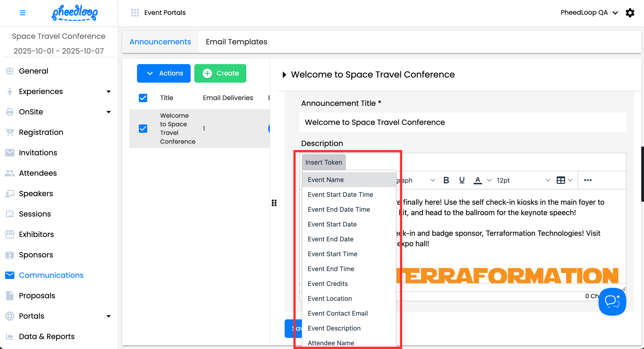The width and height of the screenshot is (644, 349).
Task: Open the chat support bubble
Action: click(x=612, y=302)
